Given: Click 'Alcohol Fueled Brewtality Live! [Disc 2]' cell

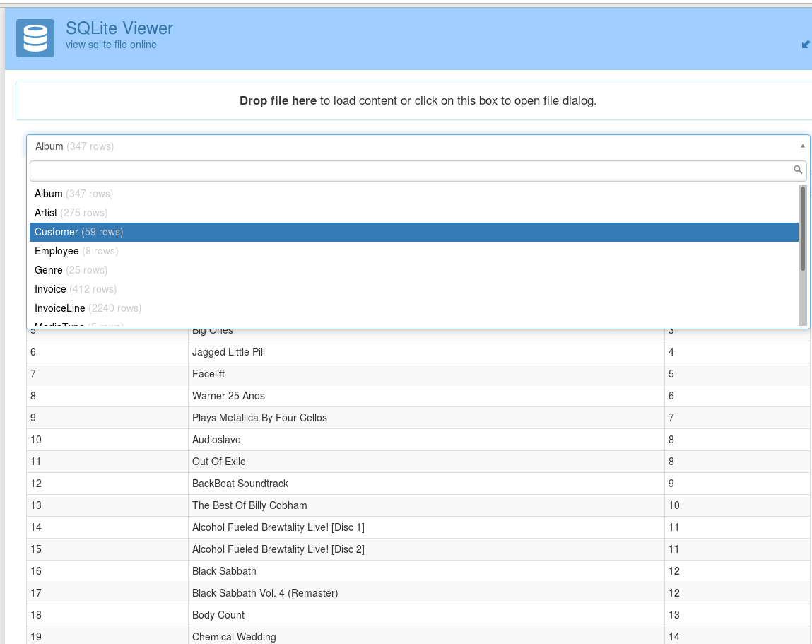Looking at the screenshot, I should click(x=426, y=549).
